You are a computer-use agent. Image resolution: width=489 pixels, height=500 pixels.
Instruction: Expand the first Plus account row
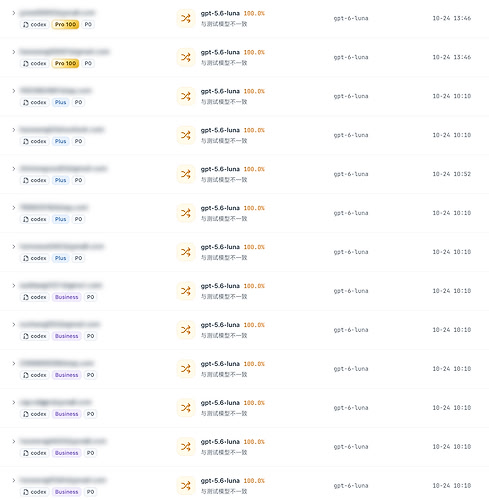click(x=14, y=91)
